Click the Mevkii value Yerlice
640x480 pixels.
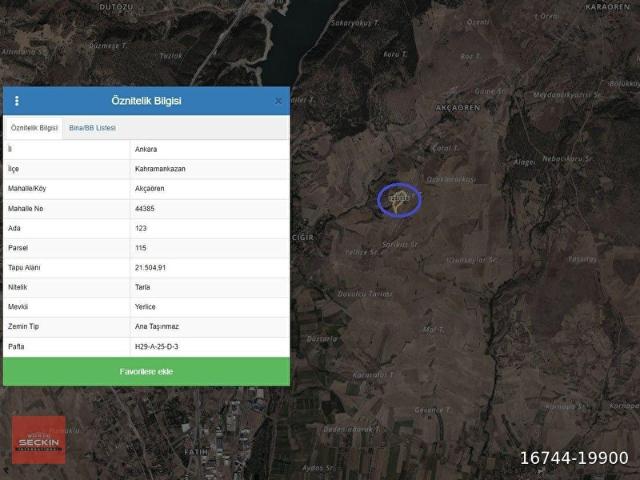146,307
